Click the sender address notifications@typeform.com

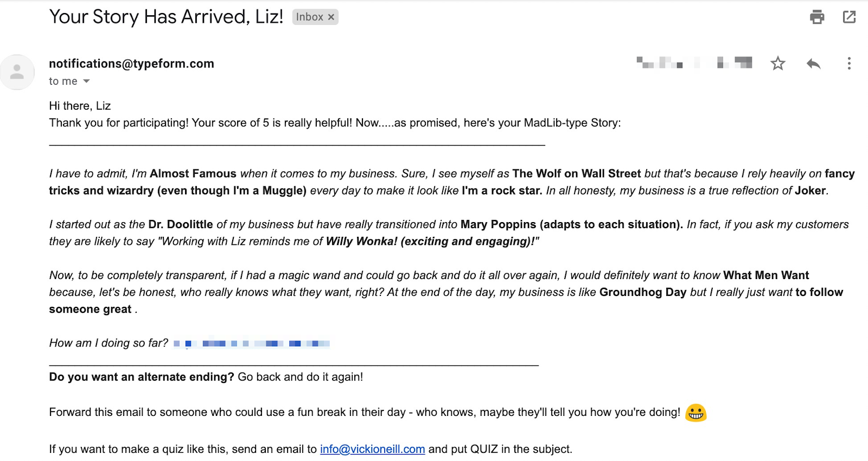point(131,64)
